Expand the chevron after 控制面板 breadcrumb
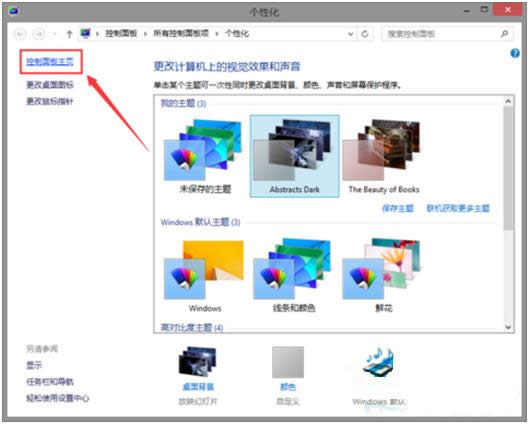Viewport: 530px width, 425px height. coord(145,34)
